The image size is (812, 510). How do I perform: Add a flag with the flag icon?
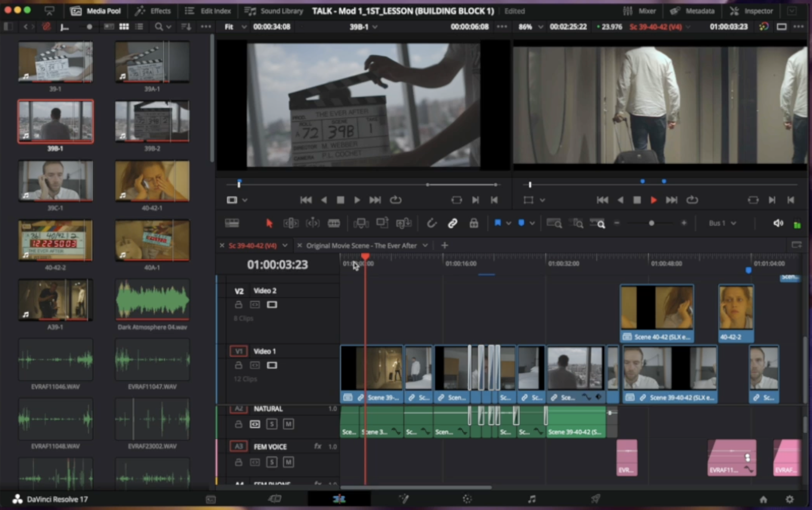tap(497, 223)
